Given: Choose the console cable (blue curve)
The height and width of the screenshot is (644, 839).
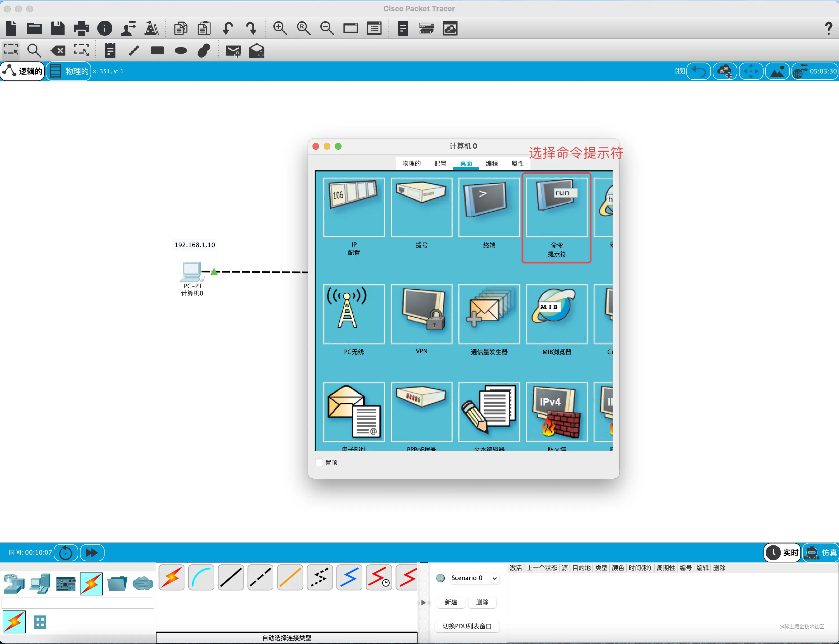Looking at the screenshot, I should coord(201,577).
